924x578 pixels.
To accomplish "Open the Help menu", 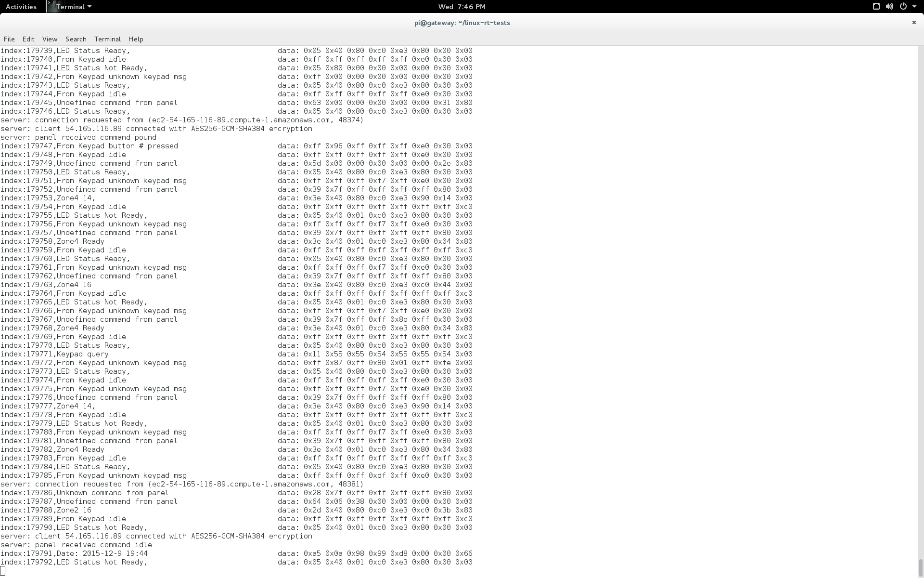I will click(x=136, y=39).
